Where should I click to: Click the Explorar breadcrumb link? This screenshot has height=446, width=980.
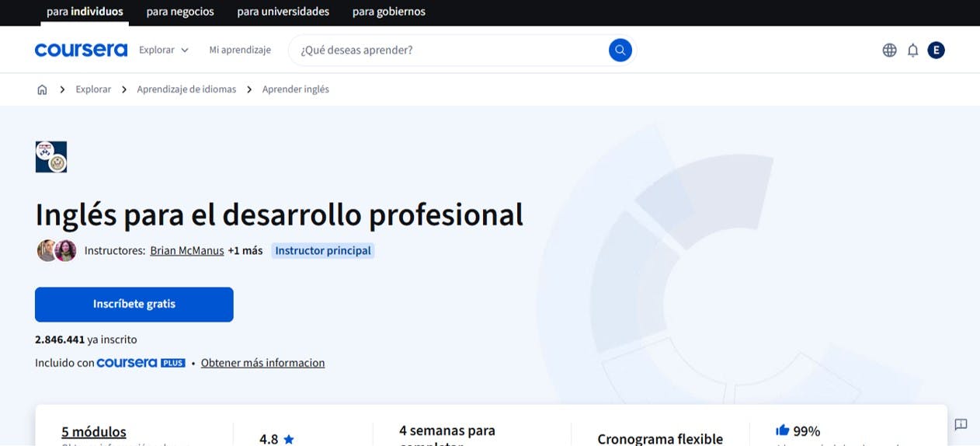[93, 89]
